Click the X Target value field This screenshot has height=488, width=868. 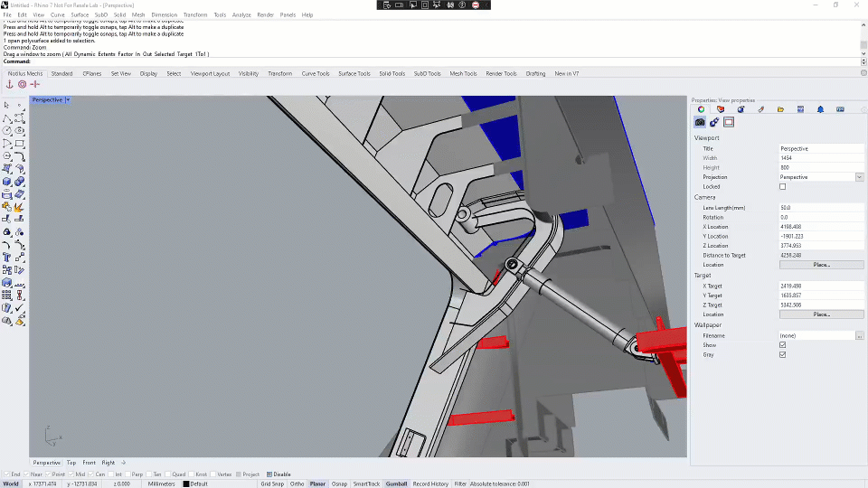[x=822, y=286]
